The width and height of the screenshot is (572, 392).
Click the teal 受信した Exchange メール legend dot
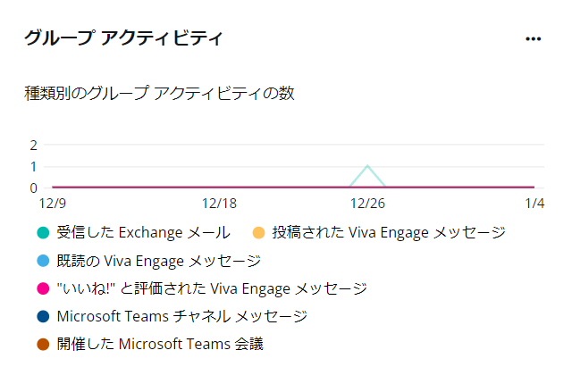43,232
